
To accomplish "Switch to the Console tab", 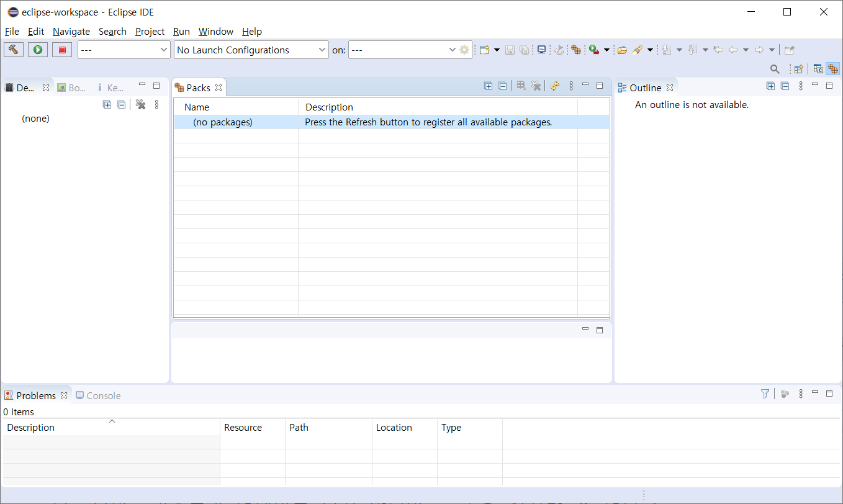I will click(x=98, y=395).
